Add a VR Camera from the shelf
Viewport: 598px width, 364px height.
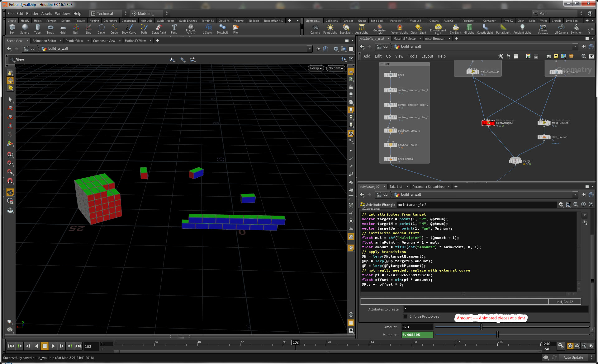pyautogui.click(x=561, y=29)
